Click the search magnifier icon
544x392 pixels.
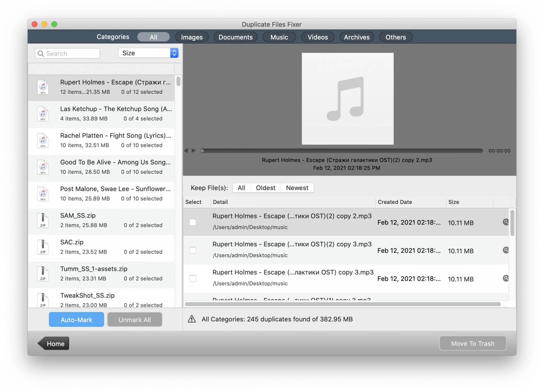pos(41,53)
